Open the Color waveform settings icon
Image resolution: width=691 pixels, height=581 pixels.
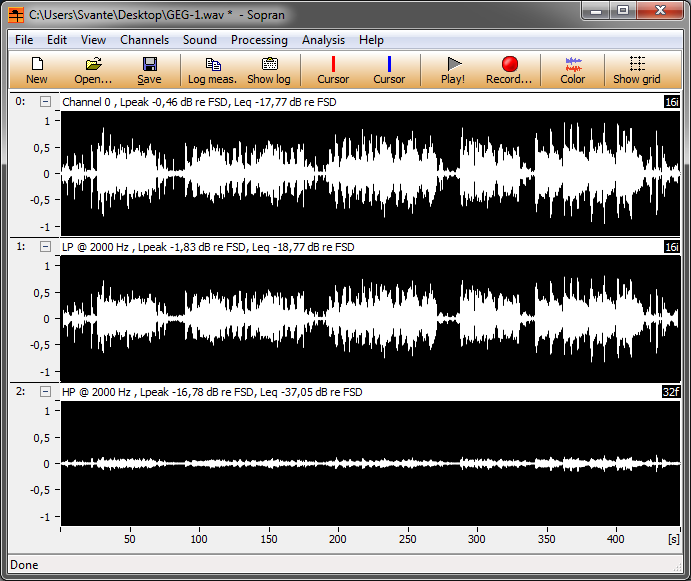(573, 70)
